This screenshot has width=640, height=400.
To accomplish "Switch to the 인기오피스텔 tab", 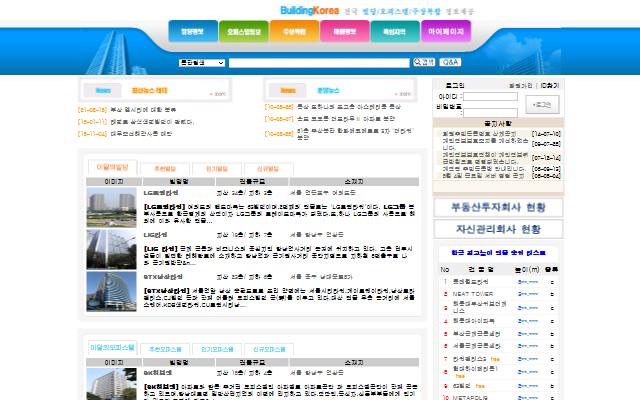I will click(x=217, y=349).
